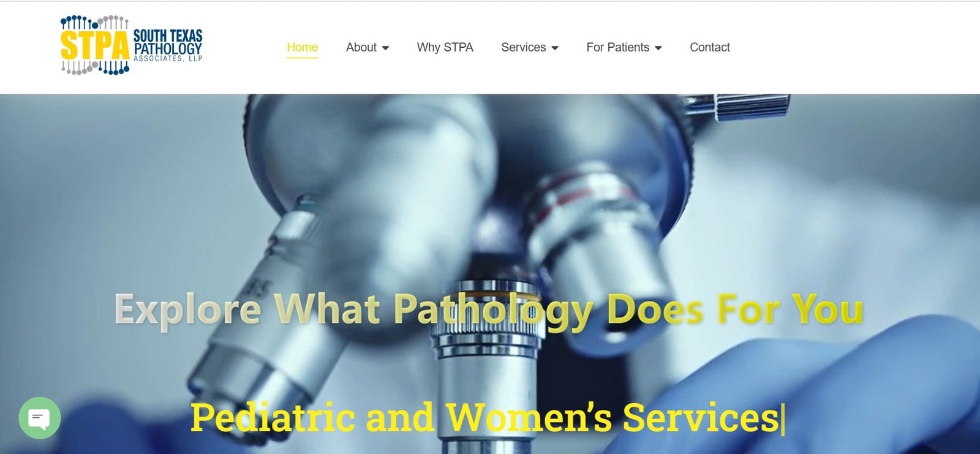Go to the Home page link
The width and height of the screenshot is (980, 454).
tap(303, 47)
